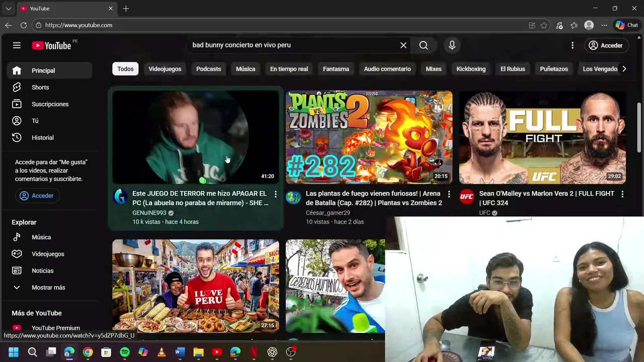Select the Fantasma filter chip
The height and width of the screenshot is (362, 644).
(x=336, y=69)
